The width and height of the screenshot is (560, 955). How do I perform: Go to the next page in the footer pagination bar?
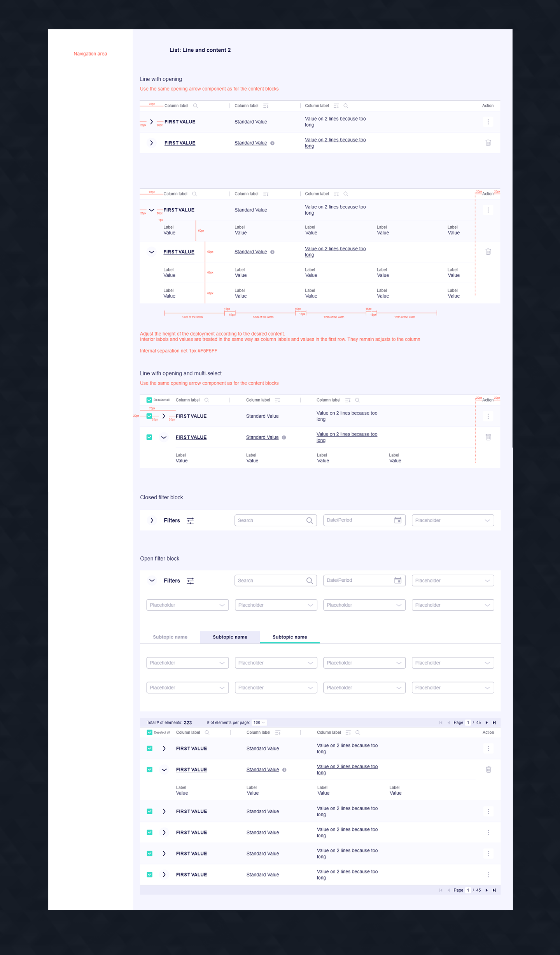click(x=486, y=890)
